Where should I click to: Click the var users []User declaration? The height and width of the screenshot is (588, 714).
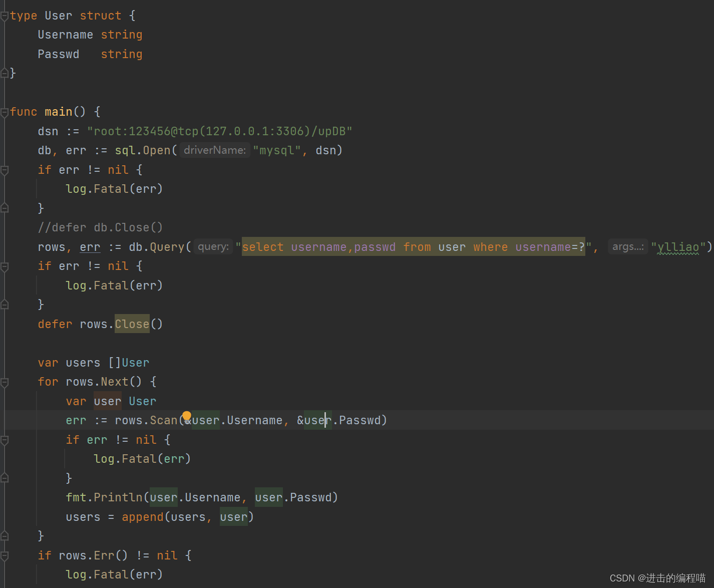(94, 363)
